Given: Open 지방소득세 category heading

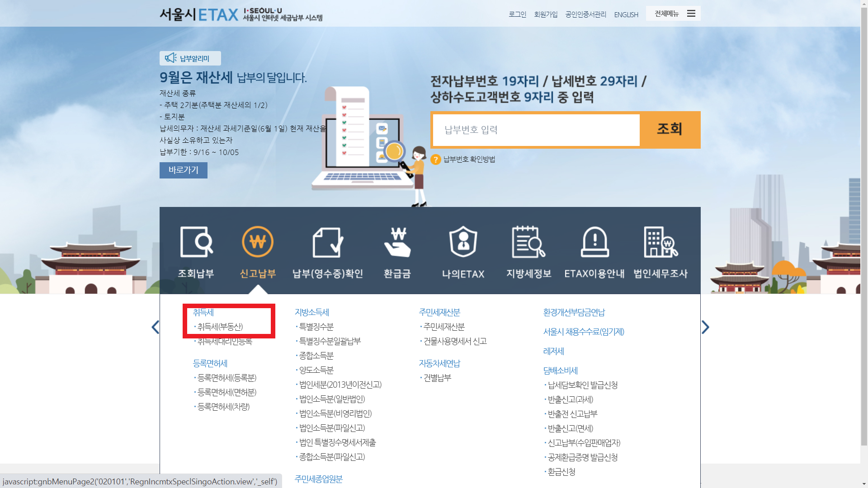Looking at the screenshot, I should tap(312, 312).
